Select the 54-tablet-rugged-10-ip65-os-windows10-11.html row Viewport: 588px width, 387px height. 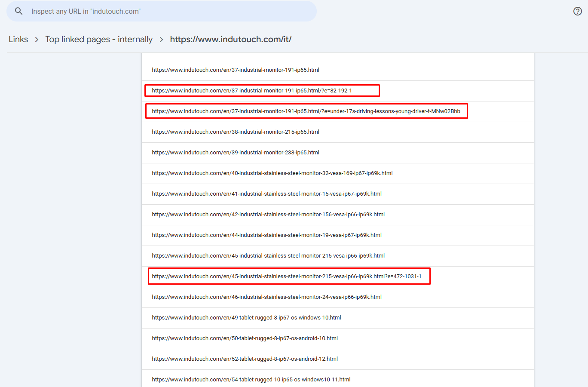tap(338, 379)
